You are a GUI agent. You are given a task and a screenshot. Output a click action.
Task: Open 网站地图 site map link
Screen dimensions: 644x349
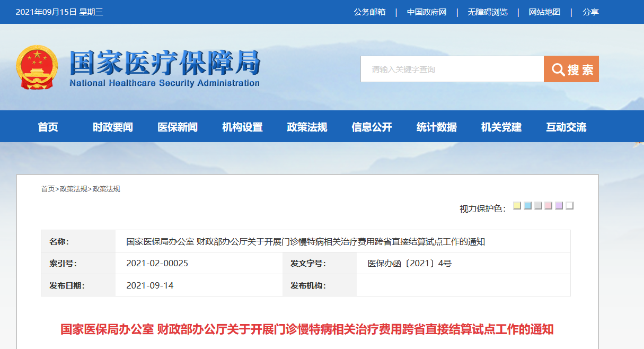(x=544, y=12)
